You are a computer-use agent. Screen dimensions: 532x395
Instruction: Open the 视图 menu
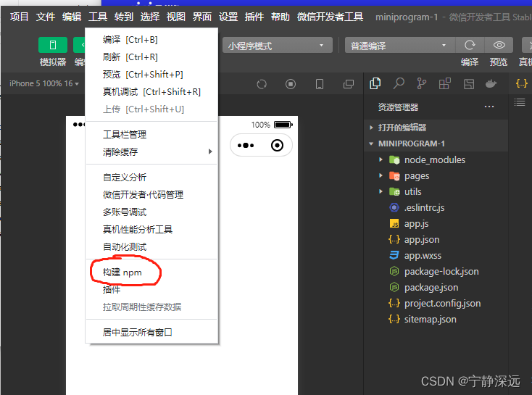point(175,17)
